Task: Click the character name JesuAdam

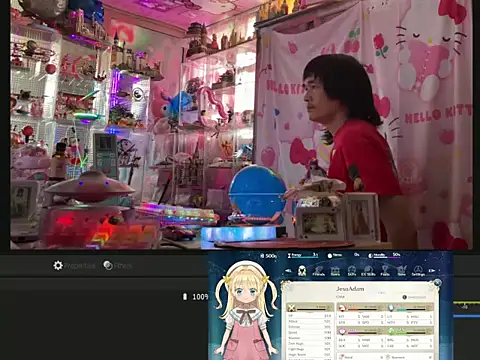Action: click(350, 289)
